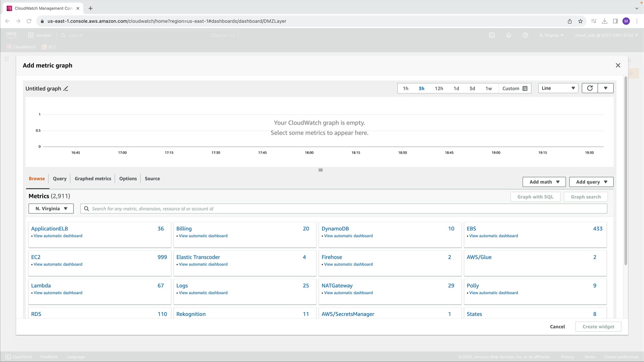644x362 pixels.
Task: Click the browser downloads icon
Action: click(604, 21)
